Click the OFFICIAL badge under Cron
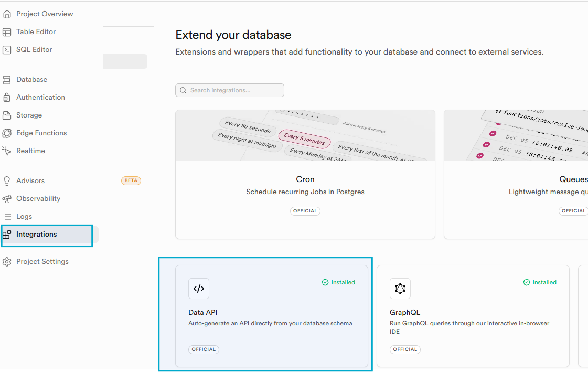This screenshot has width=588, height=372. tap(305, 211)
